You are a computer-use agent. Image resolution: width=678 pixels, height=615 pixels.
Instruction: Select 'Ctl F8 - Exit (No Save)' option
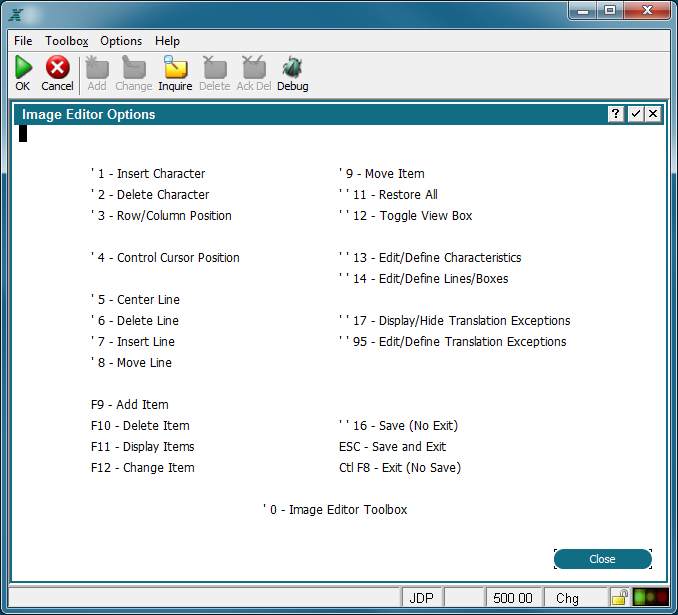[x=400, y=468]
